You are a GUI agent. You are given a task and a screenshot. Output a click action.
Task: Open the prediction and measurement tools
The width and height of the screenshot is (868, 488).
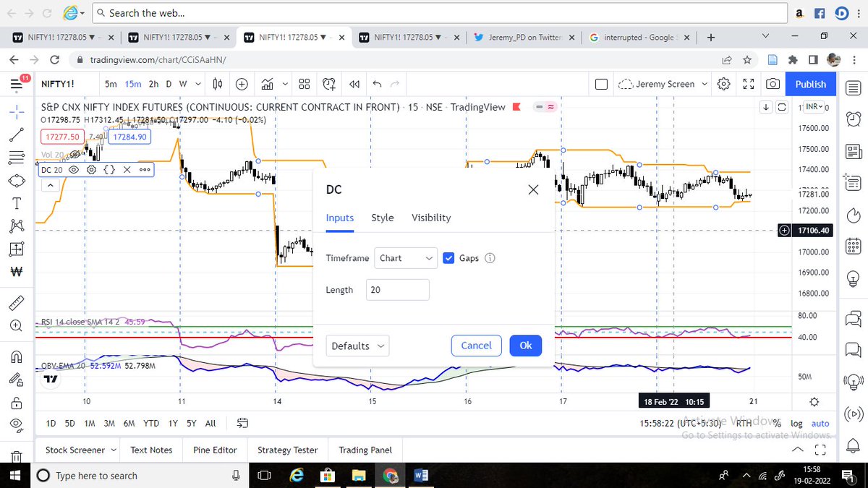pos(17,249)
